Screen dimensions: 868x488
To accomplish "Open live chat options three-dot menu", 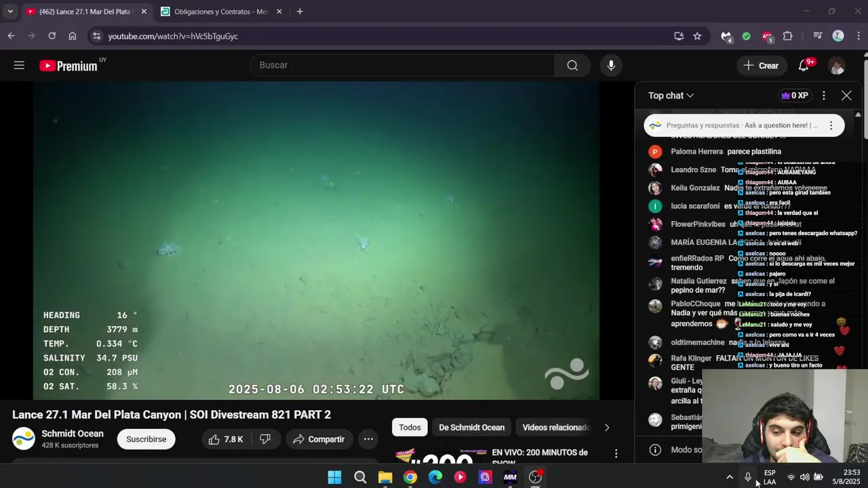I will point(823,96).
